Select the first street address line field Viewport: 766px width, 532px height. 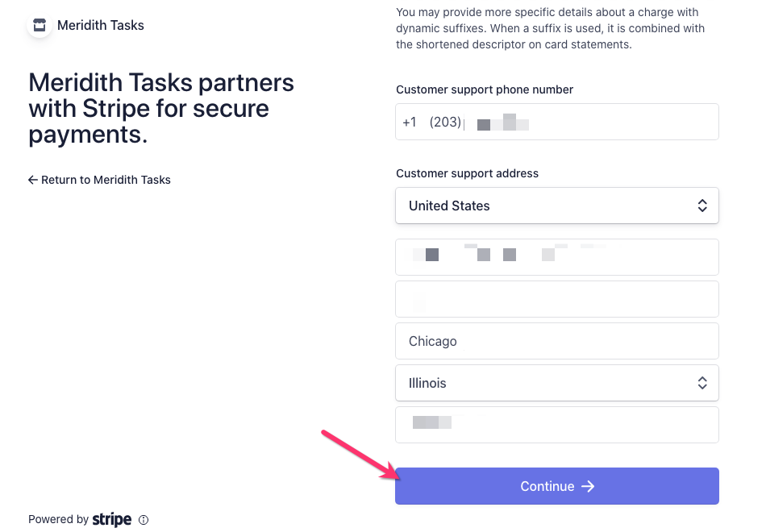click(556, 257)
